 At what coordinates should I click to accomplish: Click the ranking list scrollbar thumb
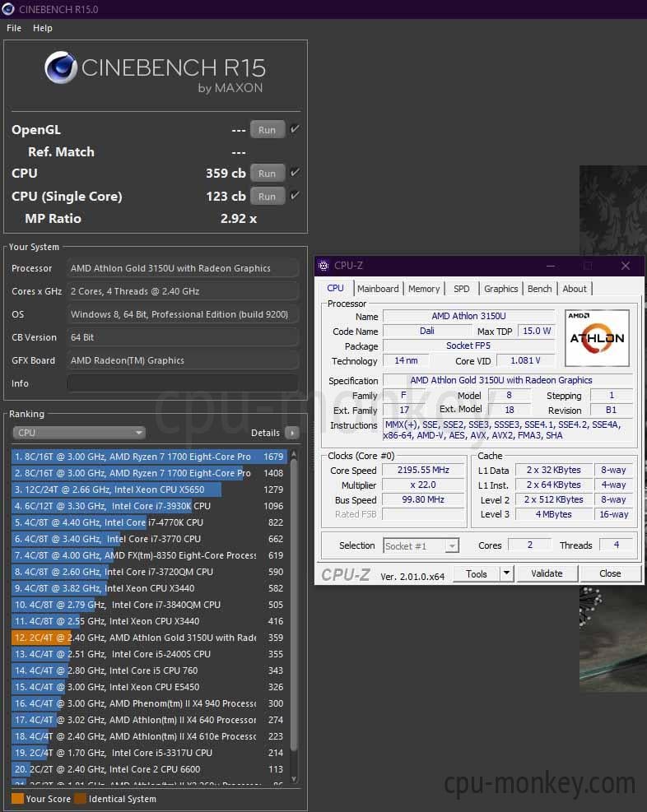(x=294, y=605)
